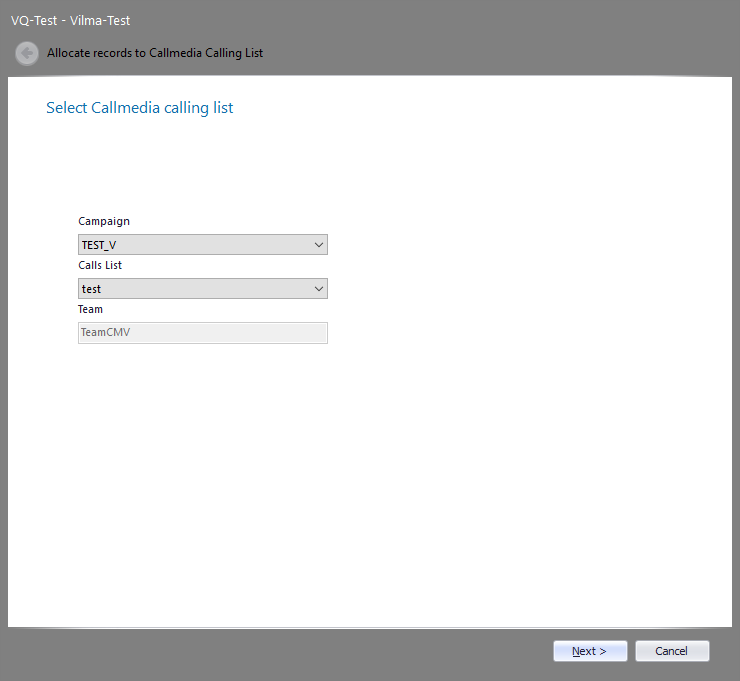
Task: Open the Calls List dropdown showing test
Action: (x=202, y=288)
